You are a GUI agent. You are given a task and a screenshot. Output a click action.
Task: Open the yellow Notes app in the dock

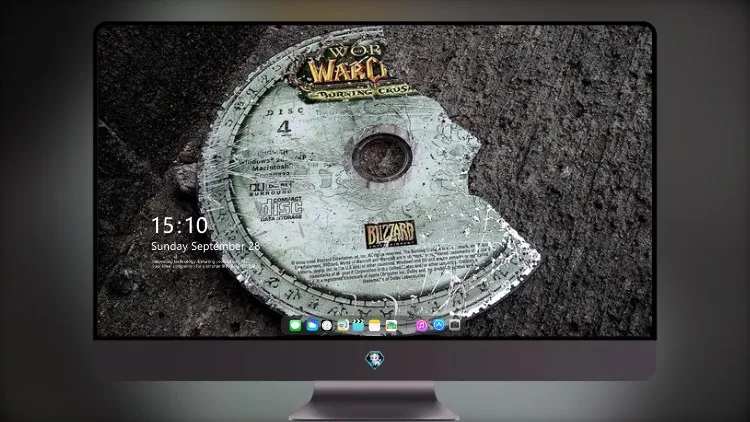point(375,325)
